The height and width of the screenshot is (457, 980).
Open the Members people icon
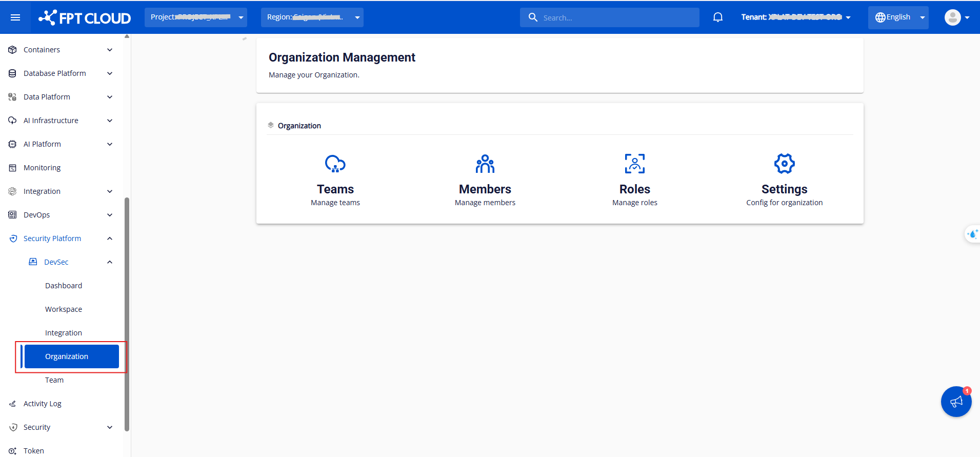(x=485, y=164)
